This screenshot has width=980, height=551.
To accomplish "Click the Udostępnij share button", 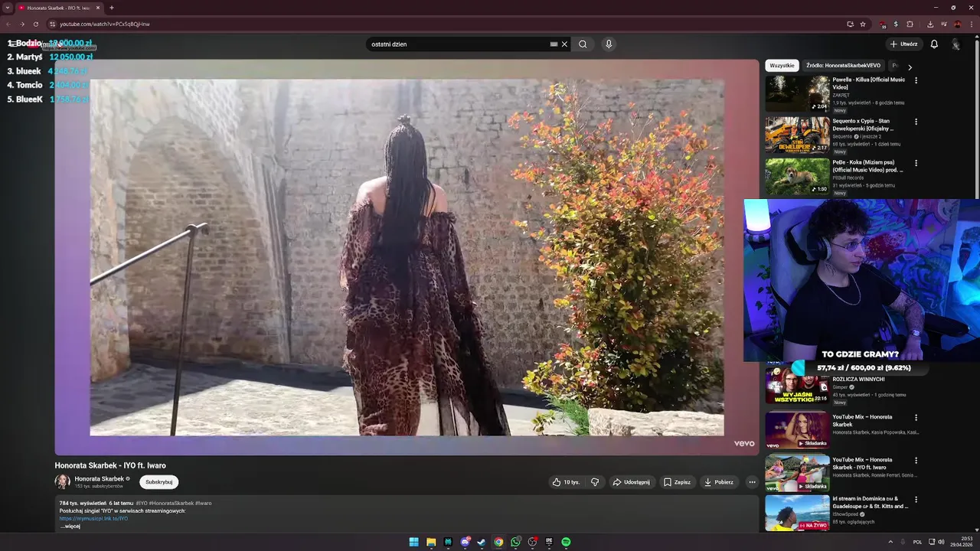I will coord(631,482).
